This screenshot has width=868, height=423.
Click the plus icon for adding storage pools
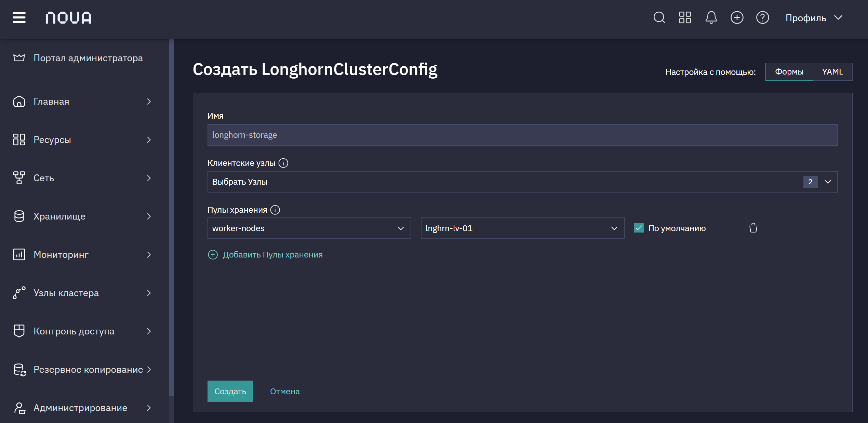(x=213, y=255)
